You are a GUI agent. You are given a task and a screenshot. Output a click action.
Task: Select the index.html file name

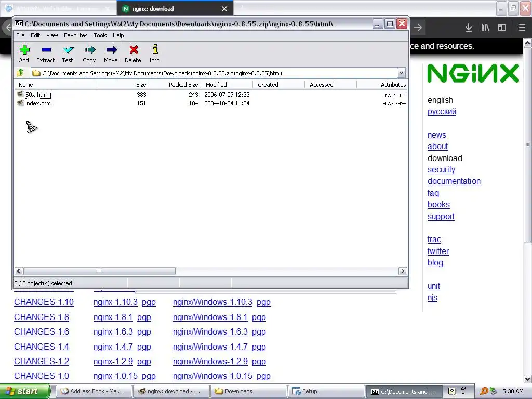tap(38, 103)
